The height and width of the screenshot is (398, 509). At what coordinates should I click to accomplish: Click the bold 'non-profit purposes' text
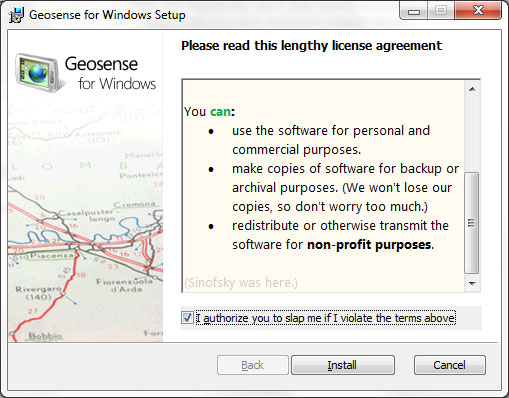(369, 245)
